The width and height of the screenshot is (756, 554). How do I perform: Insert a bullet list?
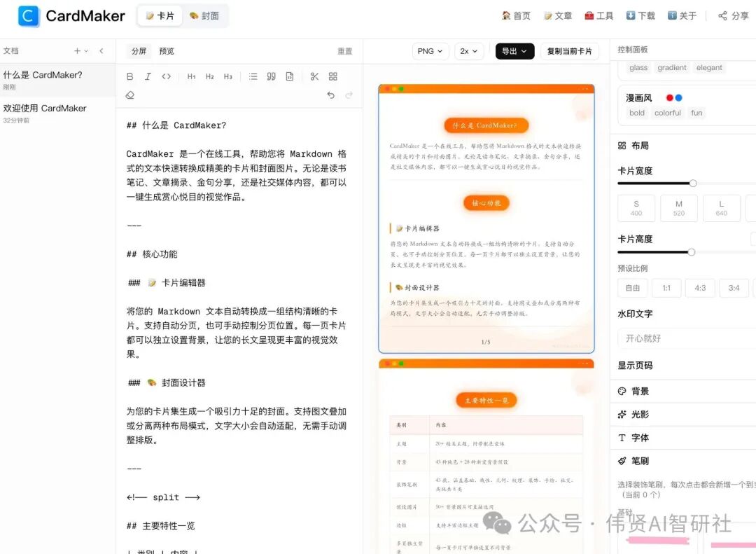point(253,76)
